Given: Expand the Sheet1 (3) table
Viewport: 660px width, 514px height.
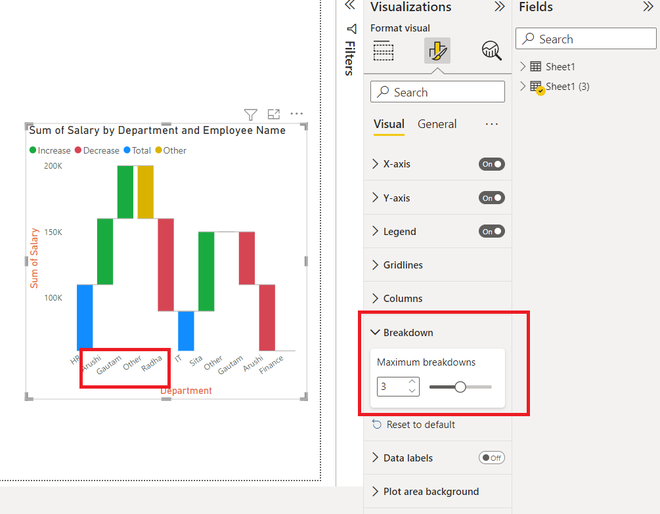Looking at the screenshot, I should [x=523, y=86].
